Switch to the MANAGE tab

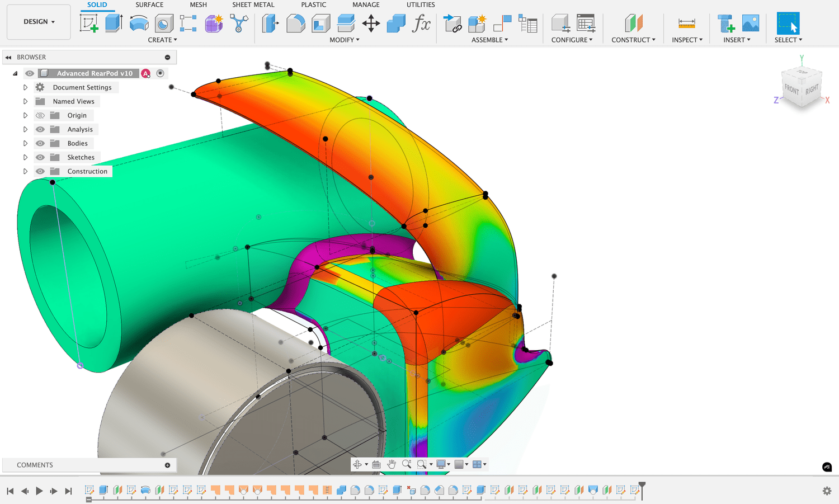coord(366,4)
